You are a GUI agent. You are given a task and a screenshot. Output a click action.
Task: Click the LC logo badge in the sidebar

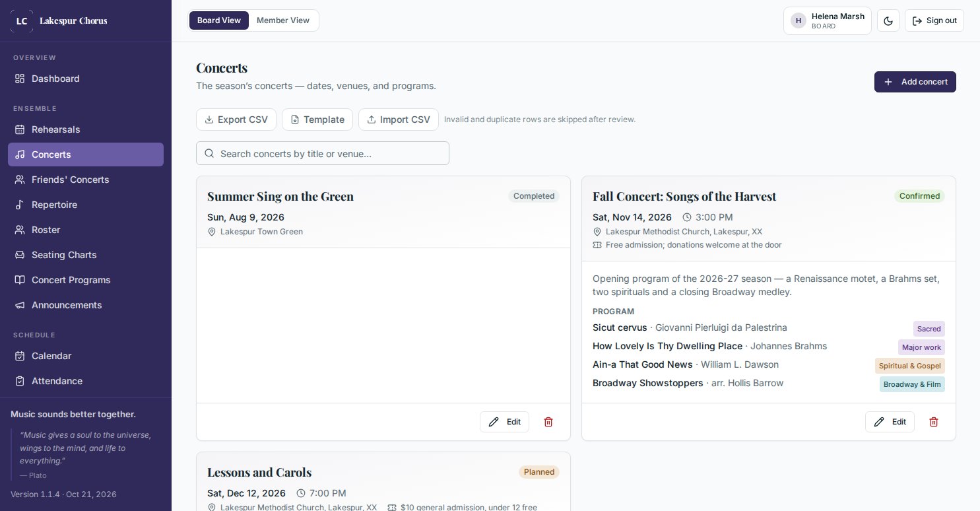click(x=22, y=20)
